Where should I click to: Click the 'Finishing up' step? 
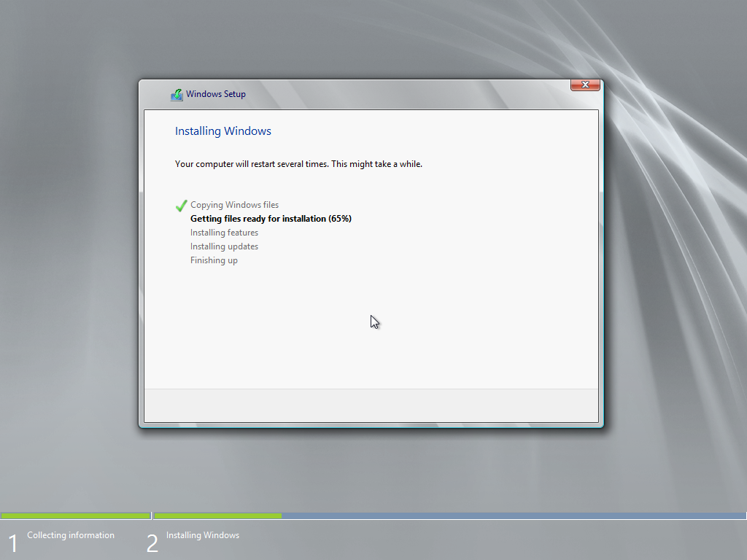pos(214,260)
